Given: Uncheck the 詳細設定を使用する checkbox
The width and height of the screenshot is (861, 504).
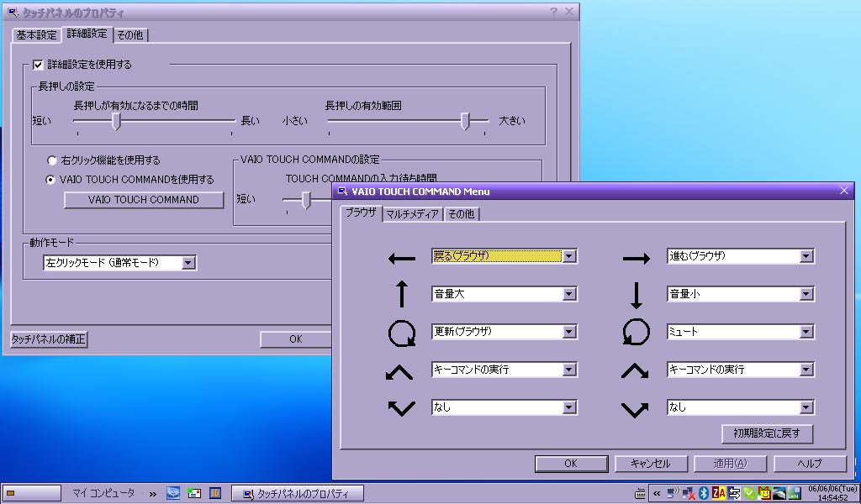Looking at the screenshot, I should pyautogui.click(x=38, y=66).
